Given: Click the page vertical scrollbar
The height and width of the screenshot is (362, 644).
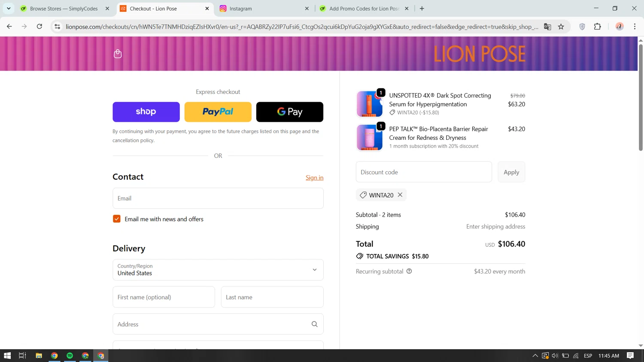Looking at the screenshot, I should click(x=641, y=97).
